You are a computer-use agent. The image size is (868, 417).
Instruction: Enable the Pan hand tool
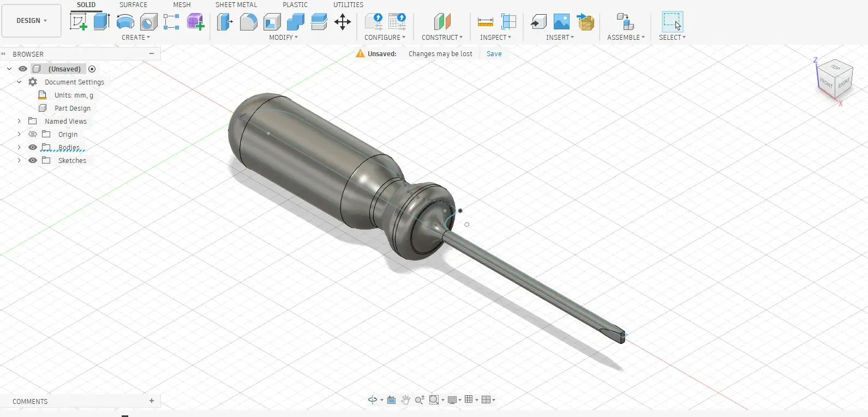click(405, 400)
